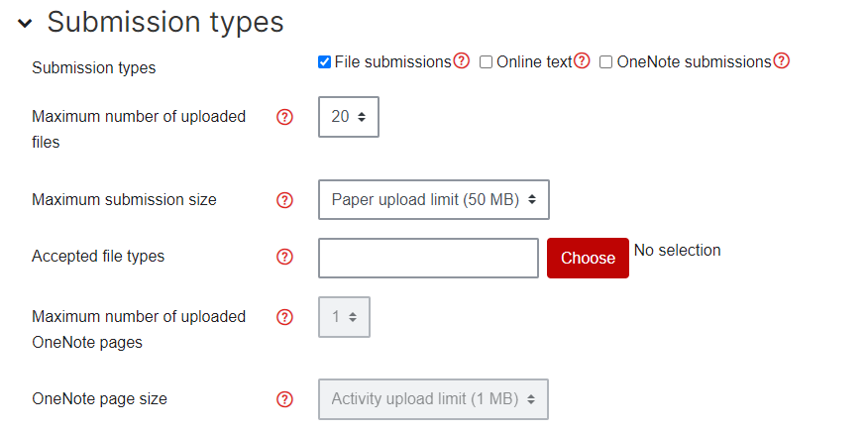
Task: Open help for Online text
Action: [x=582, y=60]
